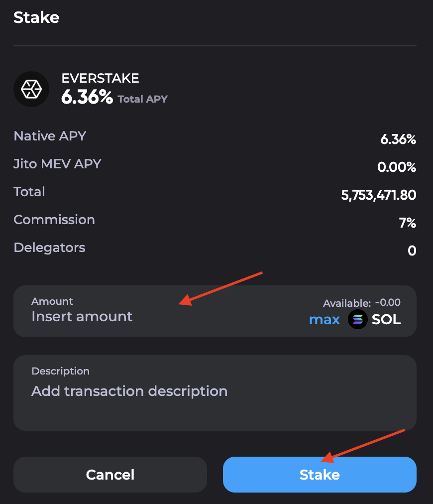Click the blue Stake button
Image resolution: width=433 pixels, height=504 pixels.
click(320, 475)
